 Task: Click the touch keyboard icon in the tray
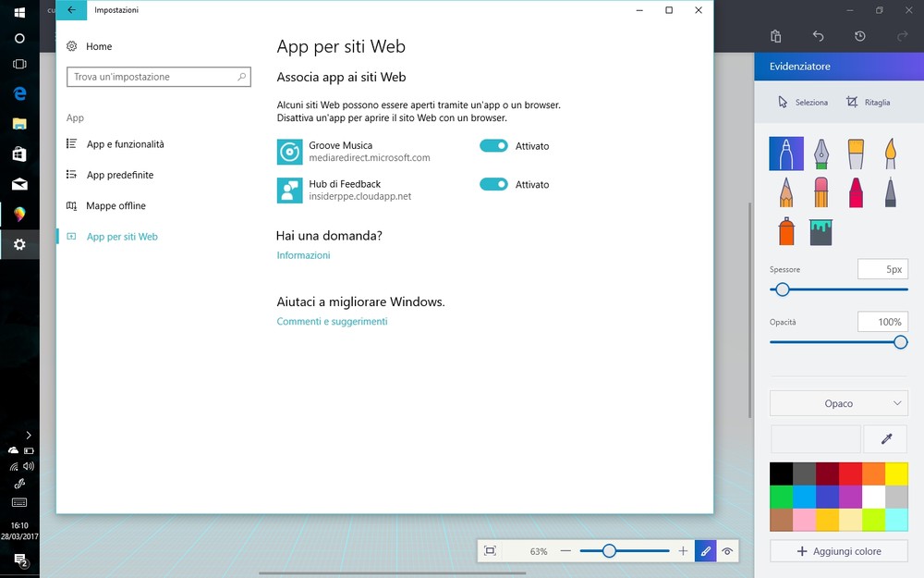[x=19, y=502]
